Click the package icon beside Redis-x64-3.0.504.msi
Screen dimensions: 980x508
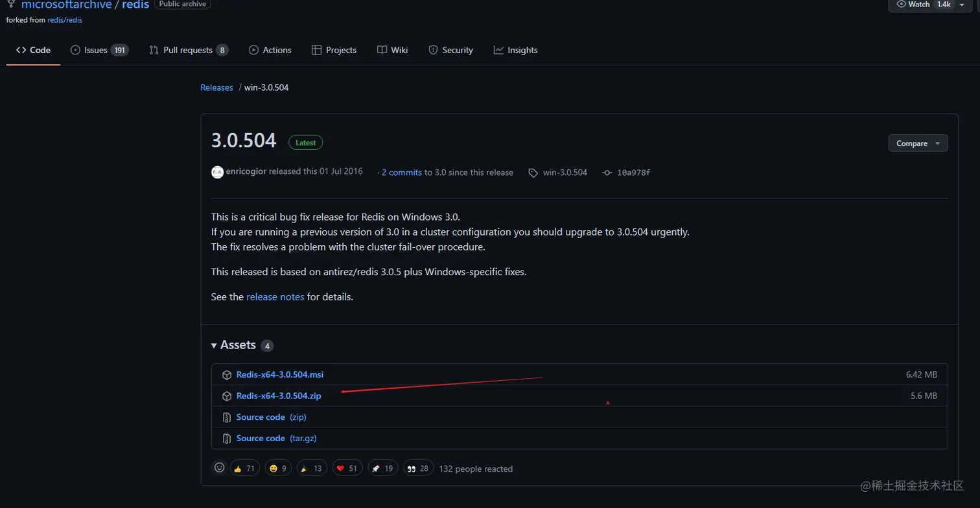coord(227,375)
